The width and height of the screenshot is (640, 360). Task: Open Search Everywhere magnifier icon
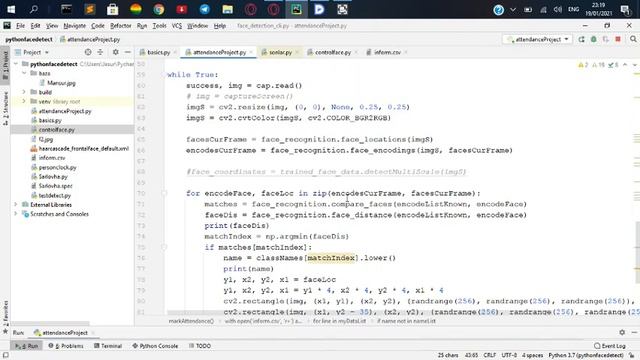[x=633, y=39]
